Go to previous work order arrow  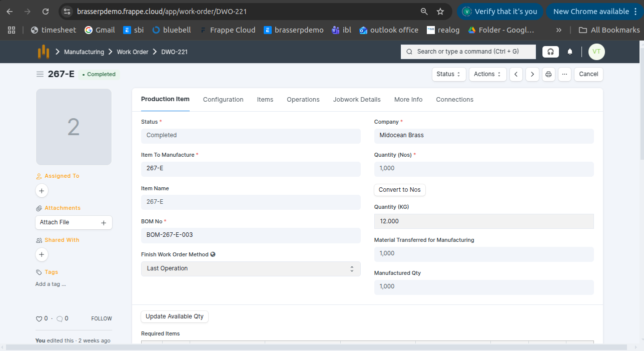pos(516,74)
